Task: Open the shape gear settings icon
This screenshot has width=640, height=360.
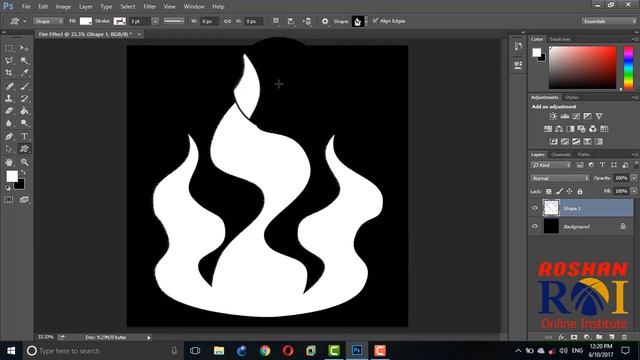Action: point(325,21)
